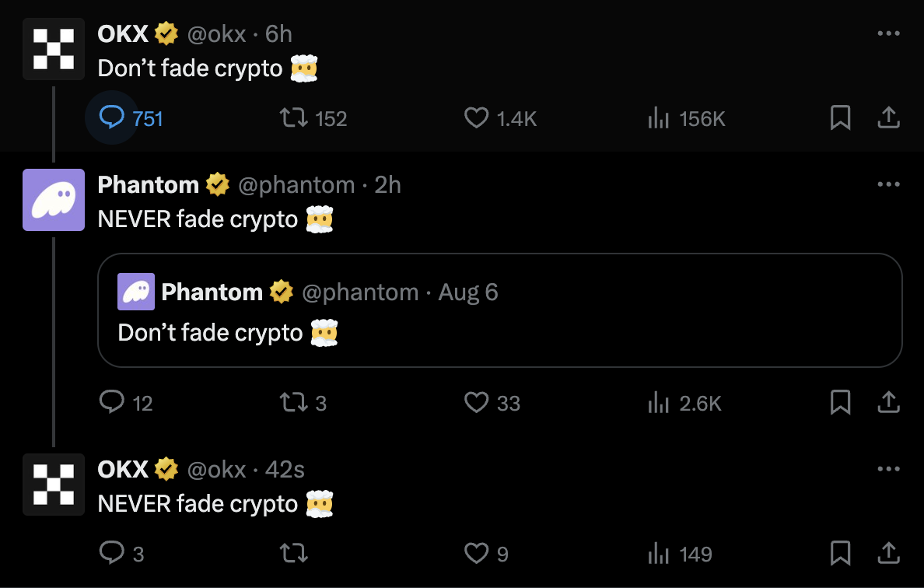Bookmark Phantom's reply tweet
Image resolution: width=924 pixels, height=588 pixels.
pos(840,402)
